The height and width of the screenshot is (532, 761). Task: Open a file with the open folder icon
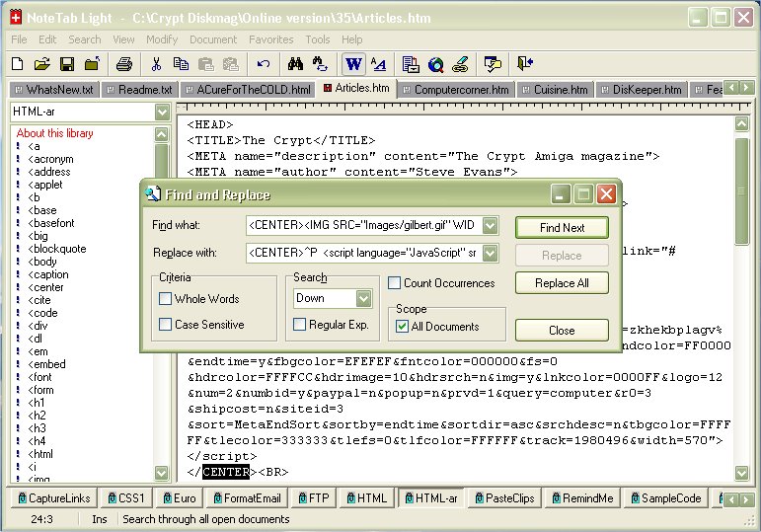click(x=42, y=64)
